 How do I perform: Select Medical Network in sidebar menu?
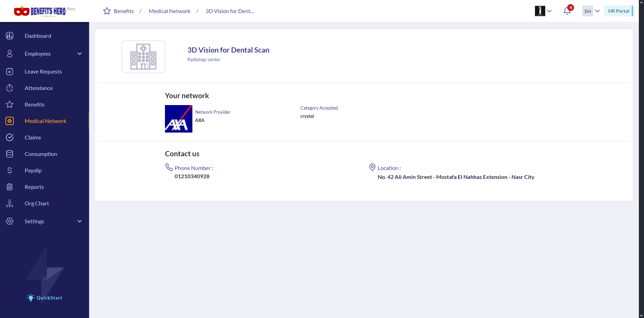coord(45,121)
